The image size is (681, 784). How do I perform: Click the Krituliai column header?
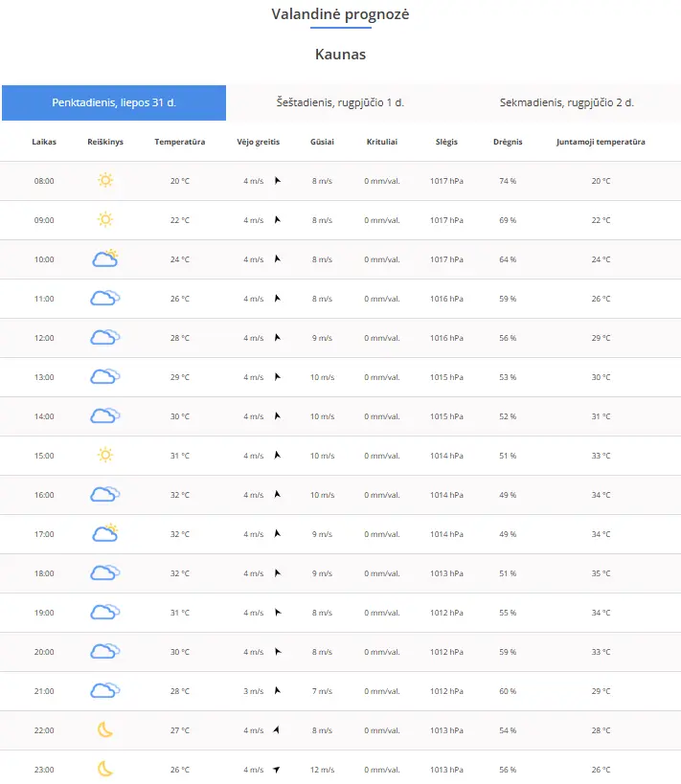coord(382,142)
